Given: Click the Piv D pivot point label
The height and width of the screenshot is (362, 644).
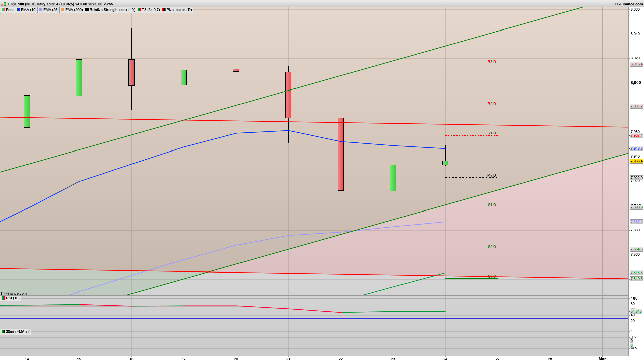Looking at the screenshot, I should 491,176.
